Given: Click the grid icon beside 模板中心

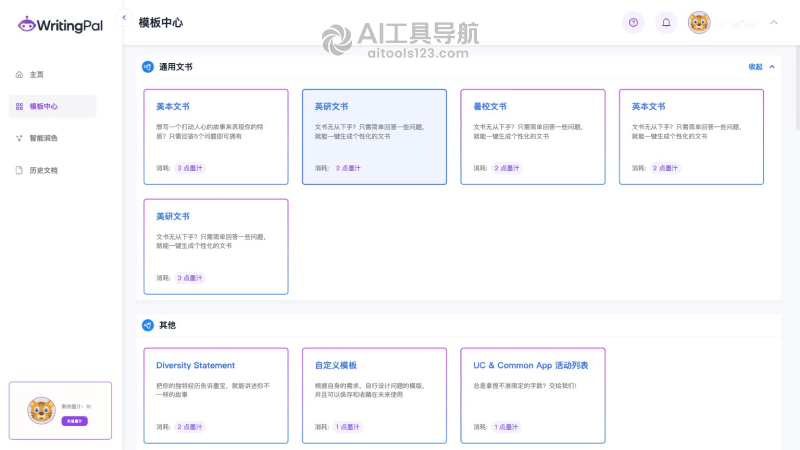Looking at the screenshot, I should point(19,106).
